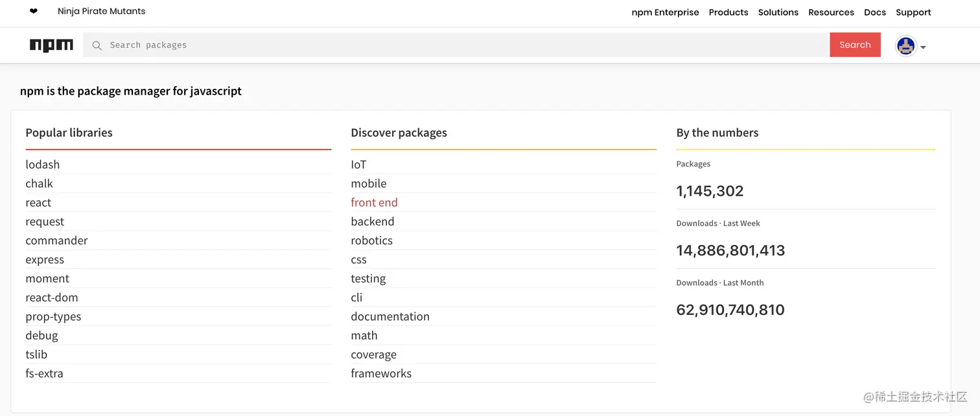Click last week downloads 14,886,801,413
The image size is (980, 416).
[x=730, y=251]
